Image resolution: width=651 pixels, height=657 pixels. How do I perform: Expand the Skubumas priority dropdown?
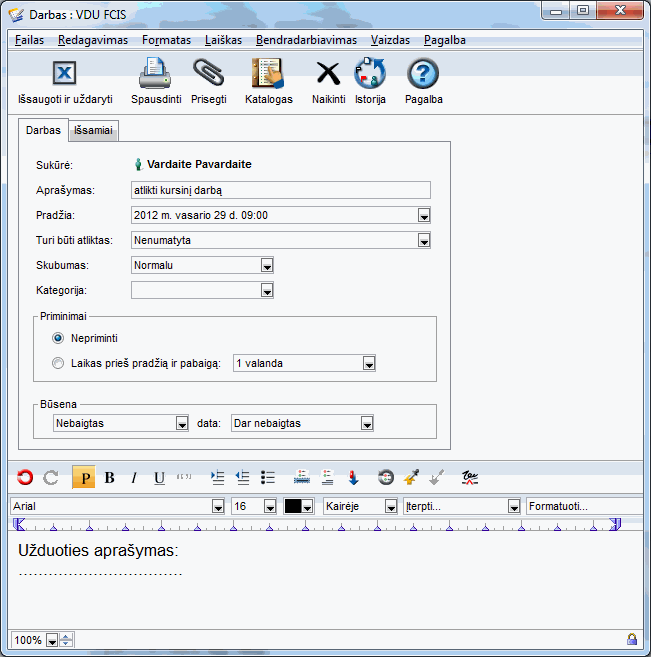267,265
